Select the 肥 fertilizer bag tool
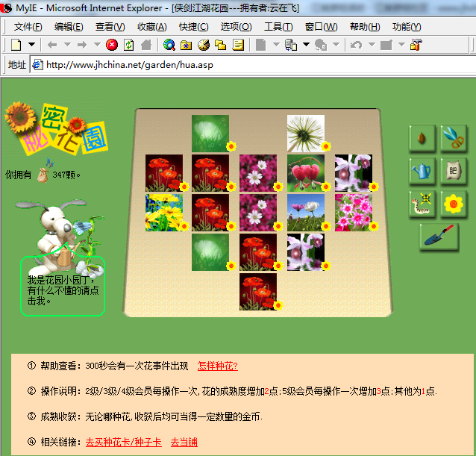The image size is (476, 456). (454, 171)
